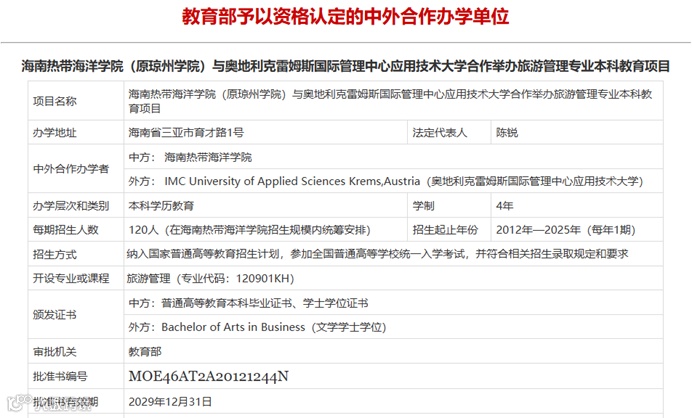The image size is (692, 418).
Task: Click the major 旅游管理 code 120901KH
Action: [211, 279]
